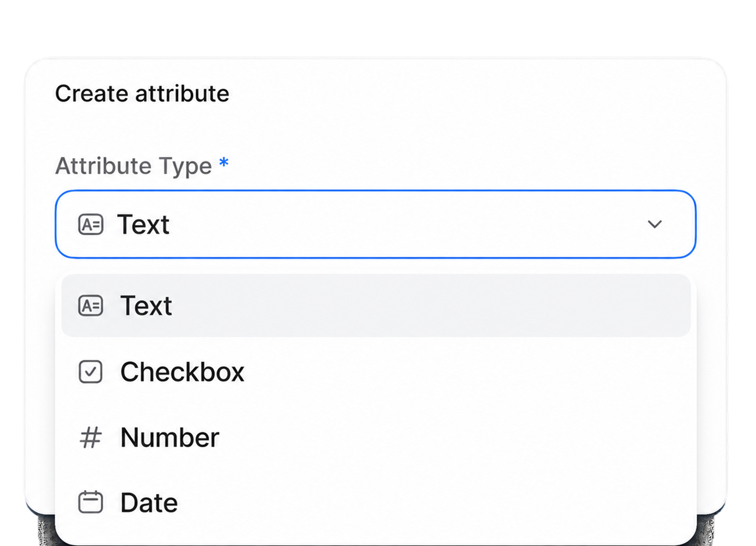Image resolution: width=756 pixels, height=546 pixels.
Task: Open the Attribute Type dropdown field
Action: click(x=376, y=224)
